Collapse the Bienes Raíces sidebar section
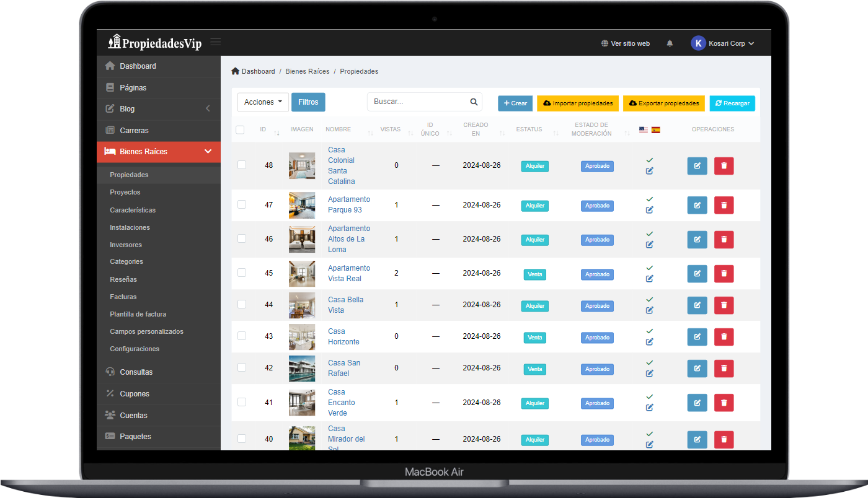Screen dimensions: 868x498 click(x=208, y=152)
